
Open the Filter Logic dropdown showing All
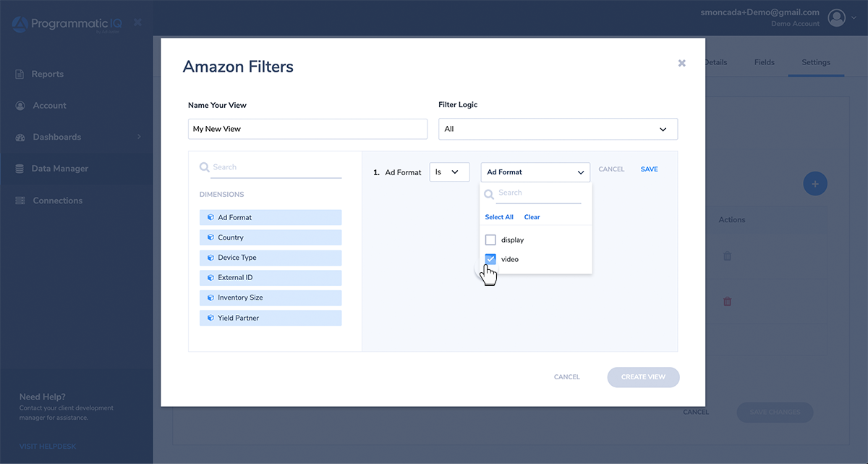[558, 129]
